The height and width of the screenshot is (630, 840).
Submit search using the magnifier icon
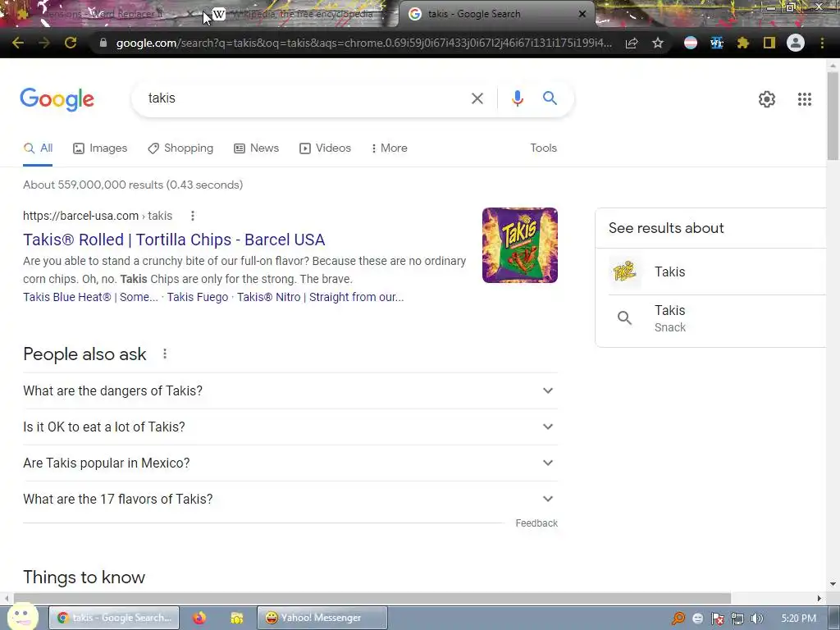(x=550, y=98)
